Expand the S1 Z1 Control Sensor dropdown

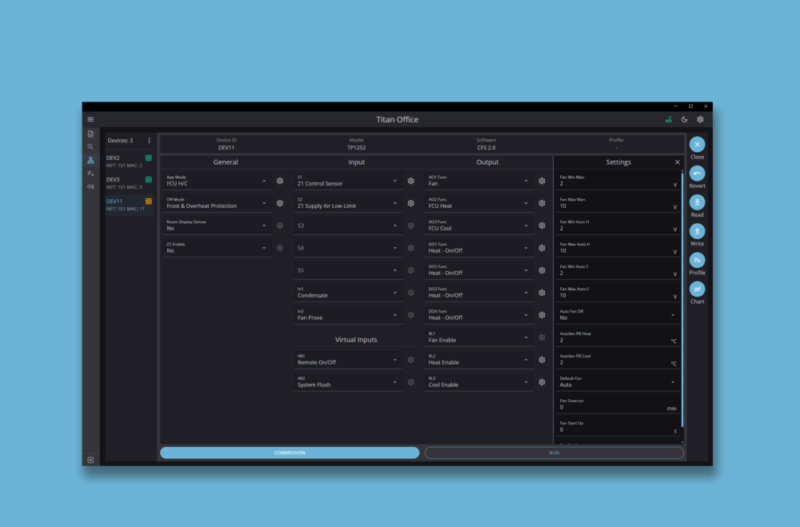tap(348, 181)
